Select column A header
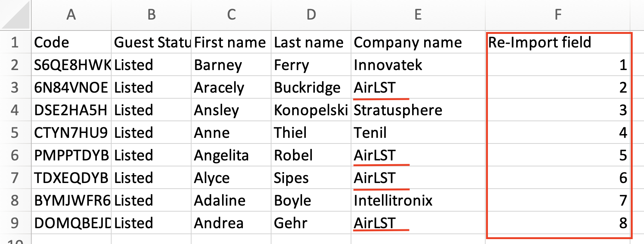The image size is (644, 244). pyautogui.click(x=71, y=15)
